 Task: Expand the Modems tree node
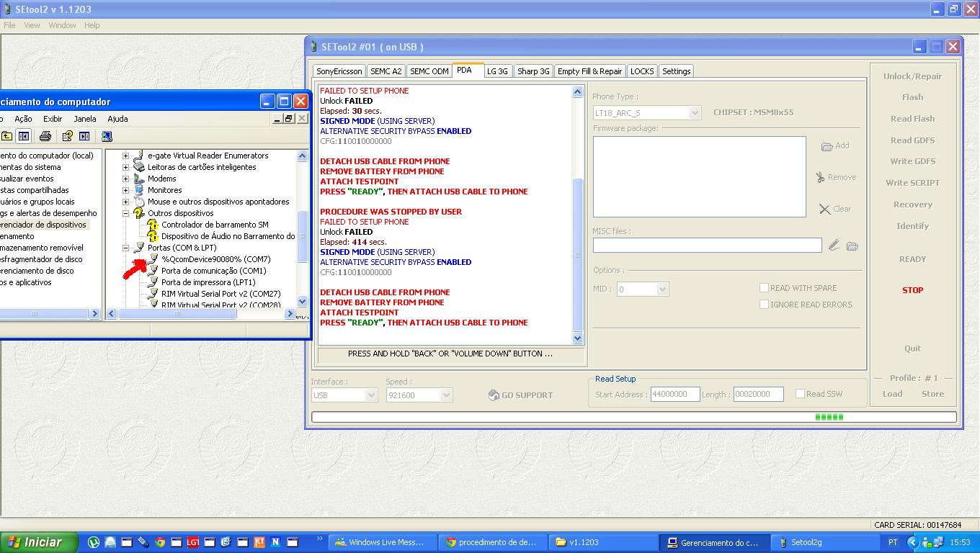125,179
